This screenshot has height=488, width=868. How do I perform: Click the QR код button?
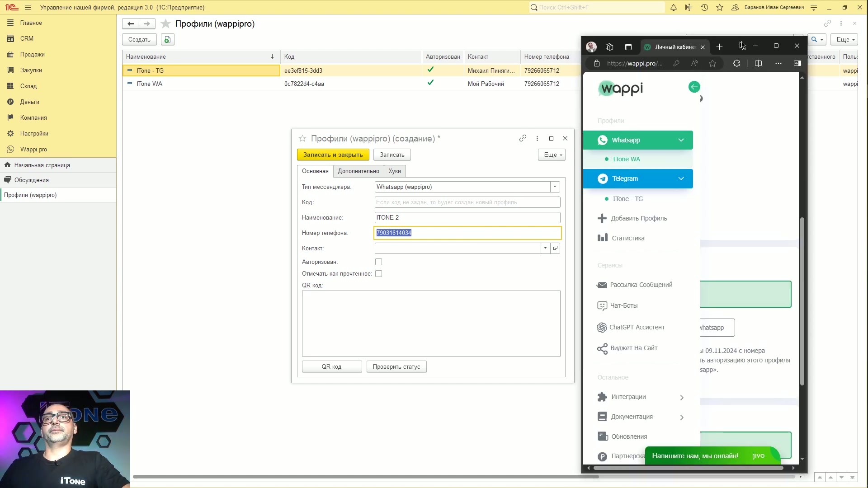[x=332, y=366]
